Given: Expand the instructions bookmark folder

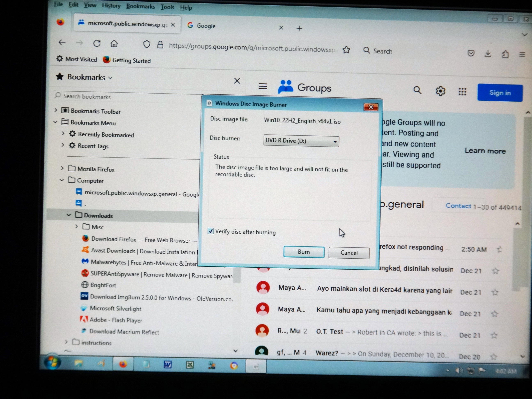Looking at the screenshot, I should click(x=66, y=342).
